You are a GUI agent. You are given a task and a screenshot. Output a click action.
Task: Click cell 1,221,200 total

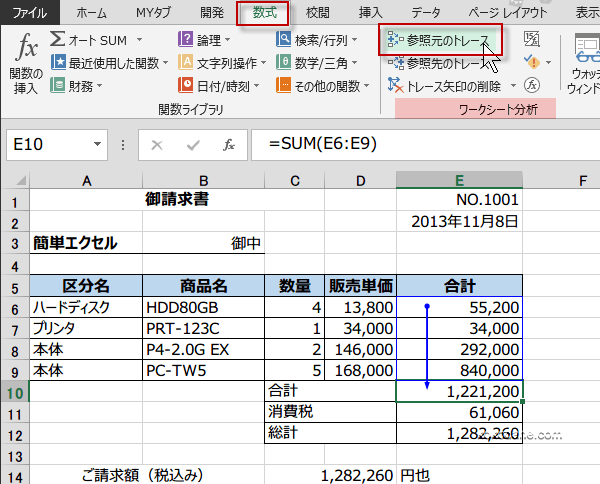click(x=460, y=391)
